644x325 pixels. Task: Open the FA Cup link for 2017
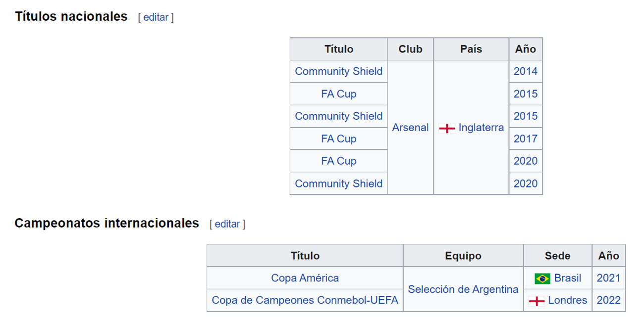(x=339, y=139)
